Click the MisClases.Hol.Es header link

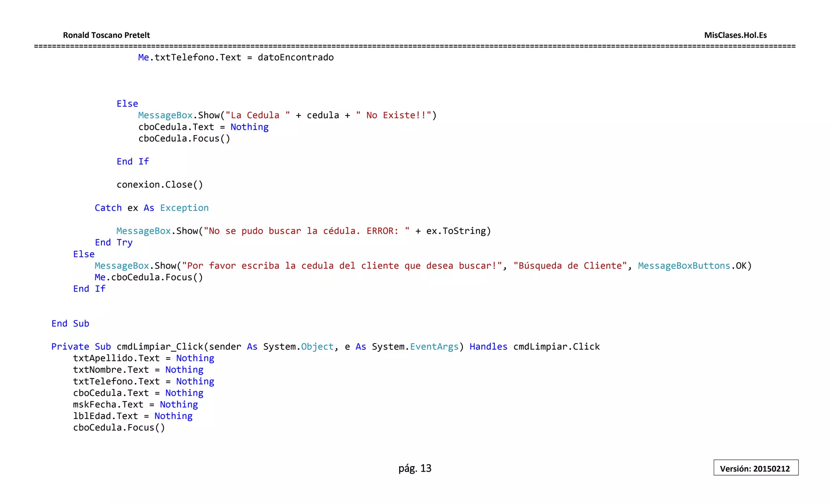click(735, 35)
